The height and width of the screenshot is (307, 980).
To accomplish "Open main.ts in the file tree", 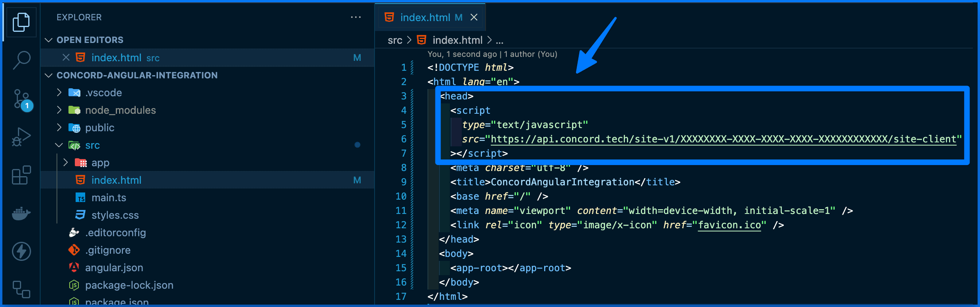I will (x=109, y=198).
